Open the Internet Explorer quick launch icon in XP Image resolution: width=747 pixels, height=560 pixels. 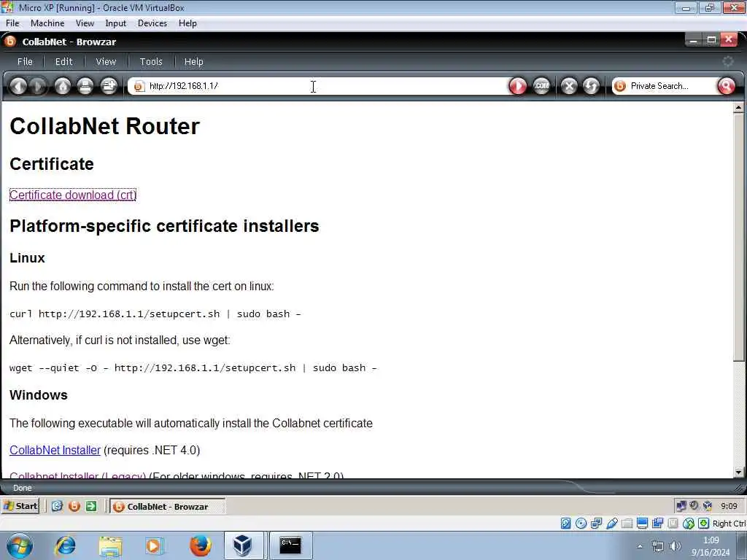(x=57, y=506)
